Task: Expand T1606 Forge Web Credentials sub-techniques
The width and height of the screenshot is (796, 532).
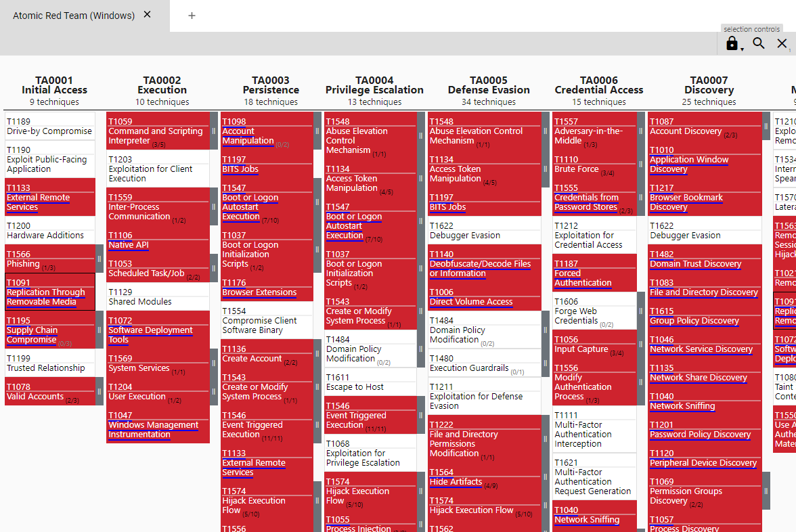Action: [x=640, y=311]
